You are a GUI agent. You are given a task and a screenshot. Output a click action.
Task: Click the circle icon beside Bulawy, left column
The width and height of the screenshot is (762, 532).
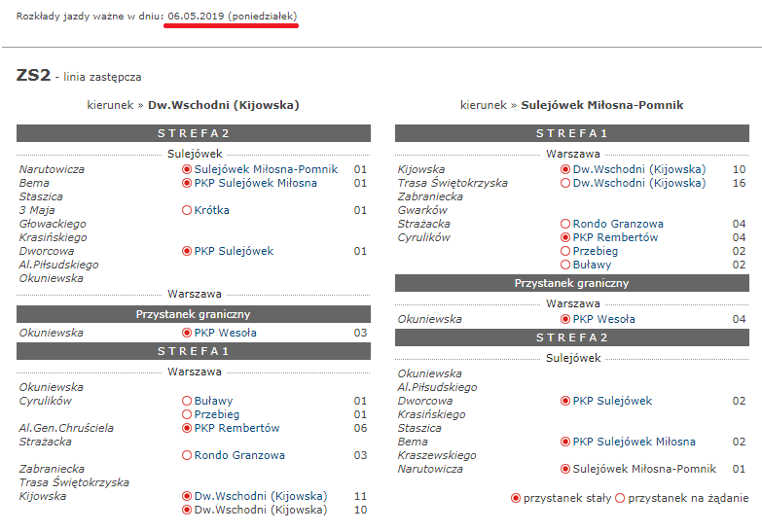click(x=187, y=401)
